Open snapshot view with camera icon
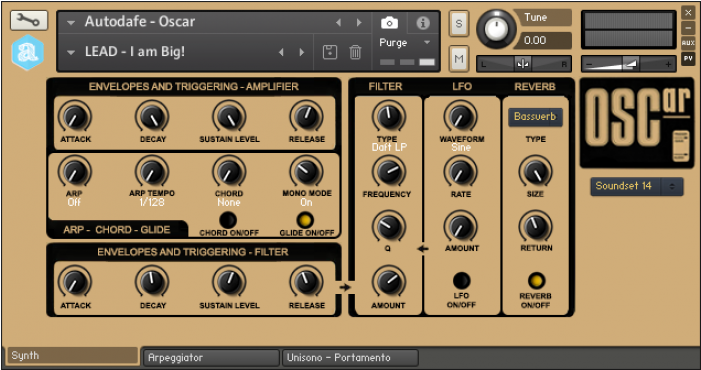Screen dimensions: 701x370 point(389,23)
